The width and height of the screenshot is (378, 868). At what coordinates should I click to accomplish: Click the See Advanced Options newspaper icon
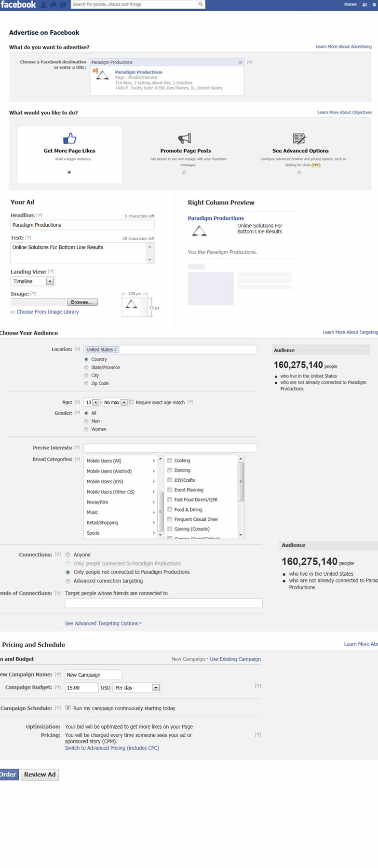(x=299, y=139)
